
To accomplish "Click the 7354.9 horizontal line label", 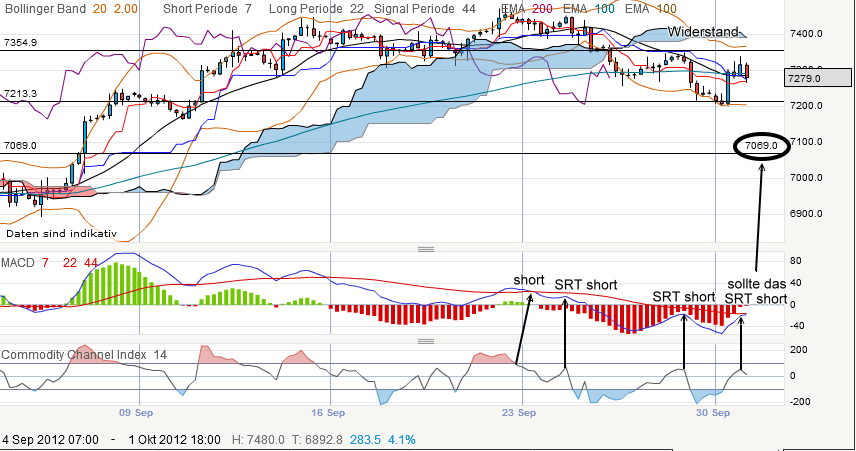I will pos(20,42).
